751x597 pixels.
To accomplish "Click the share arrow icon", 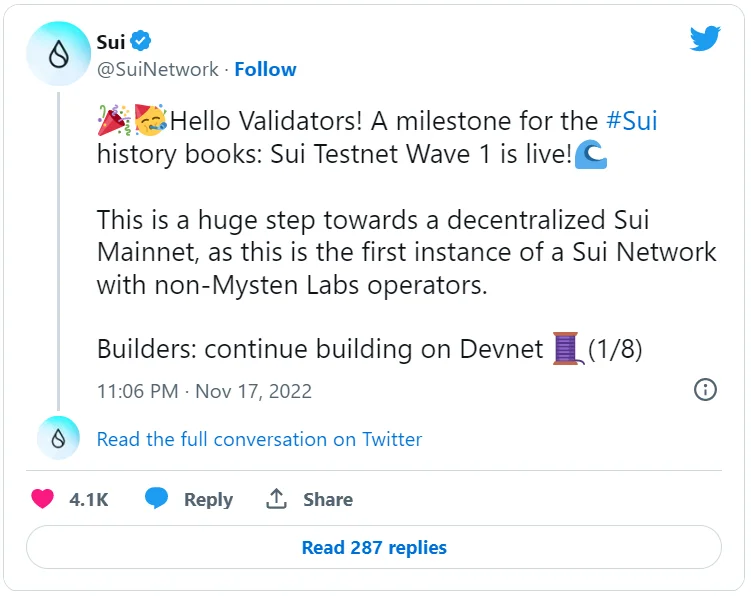I will [276, 499].
